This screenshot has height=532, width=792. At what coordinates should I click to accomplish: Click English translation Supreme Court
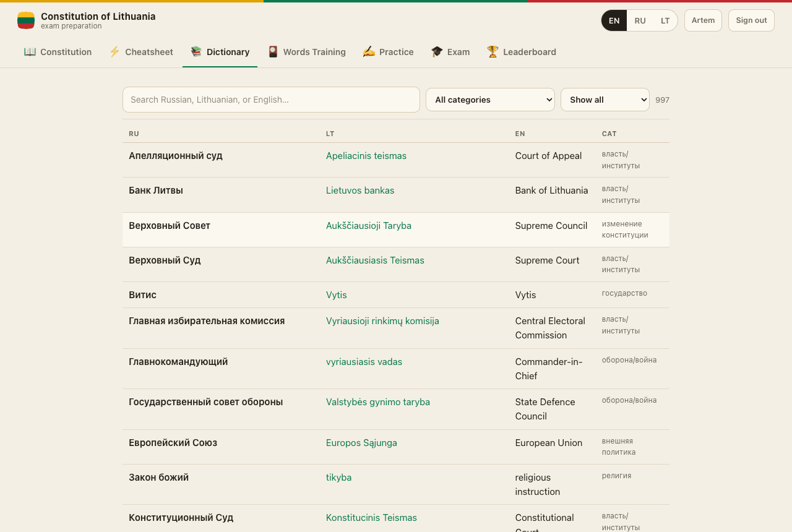pyautogui.click(x=548, y=260)
